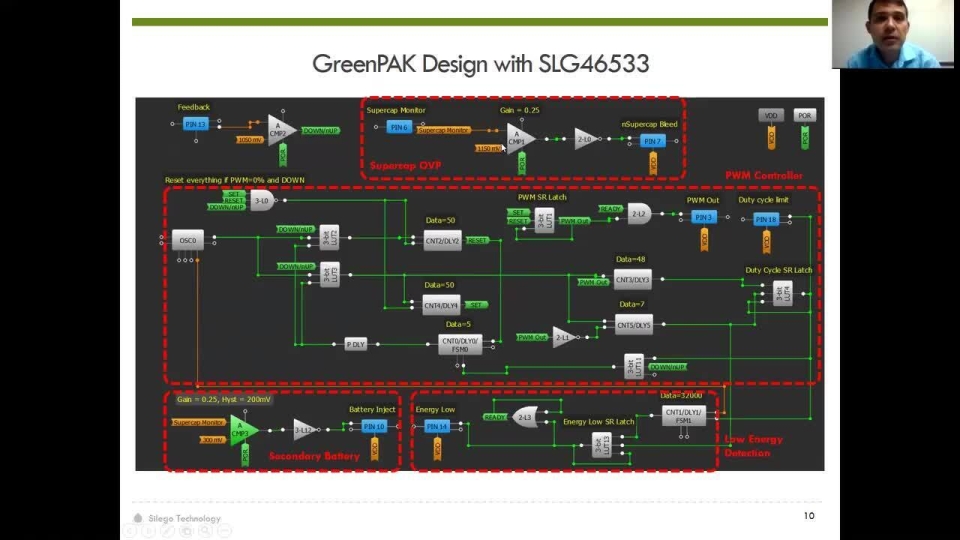Click the OSC0 oscillator block
The width and height of the screenshot is (960, 540).
187,241
